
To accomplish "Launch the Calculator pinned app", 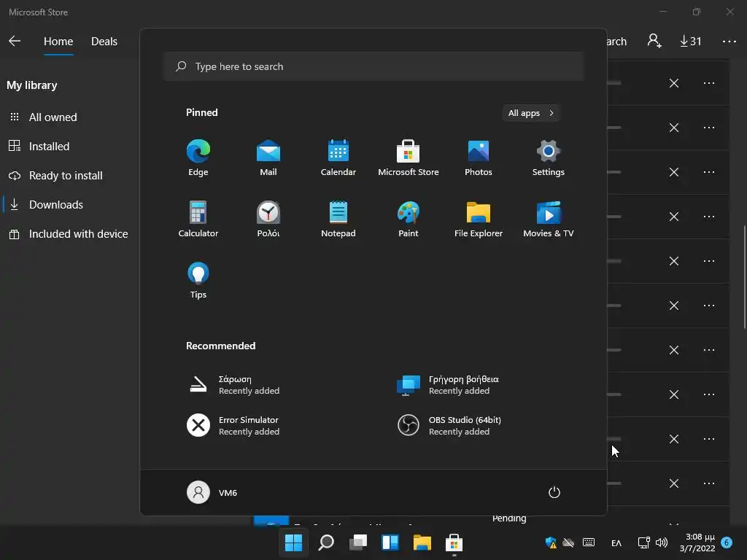I will pos(198,219).
